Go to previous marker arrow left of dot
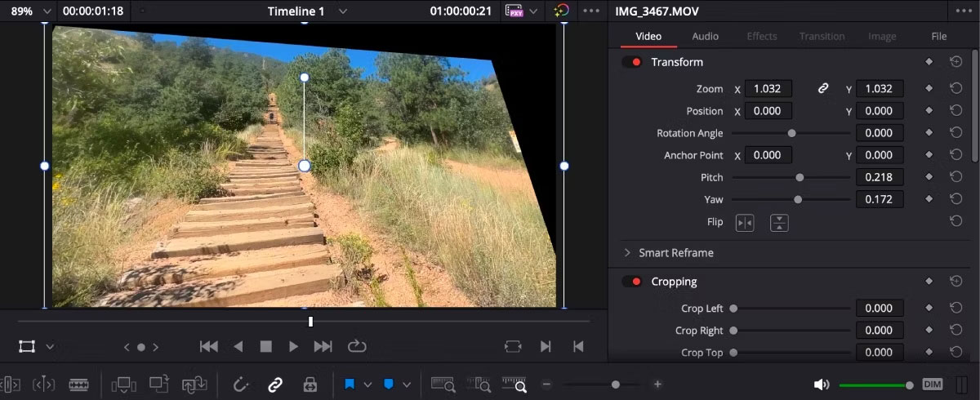980x400 pixels. pyautogui.click(x=127, y=347)
